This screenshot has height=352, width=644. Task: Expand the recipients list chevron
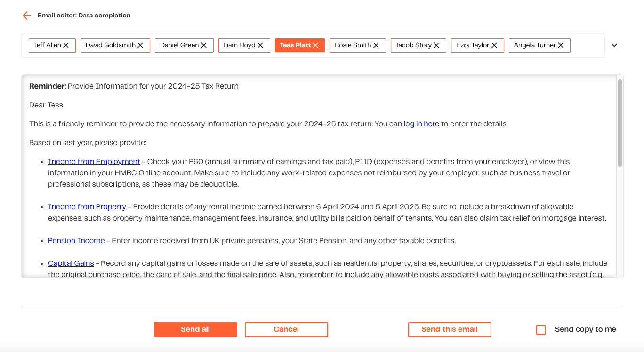coord(614,45)
